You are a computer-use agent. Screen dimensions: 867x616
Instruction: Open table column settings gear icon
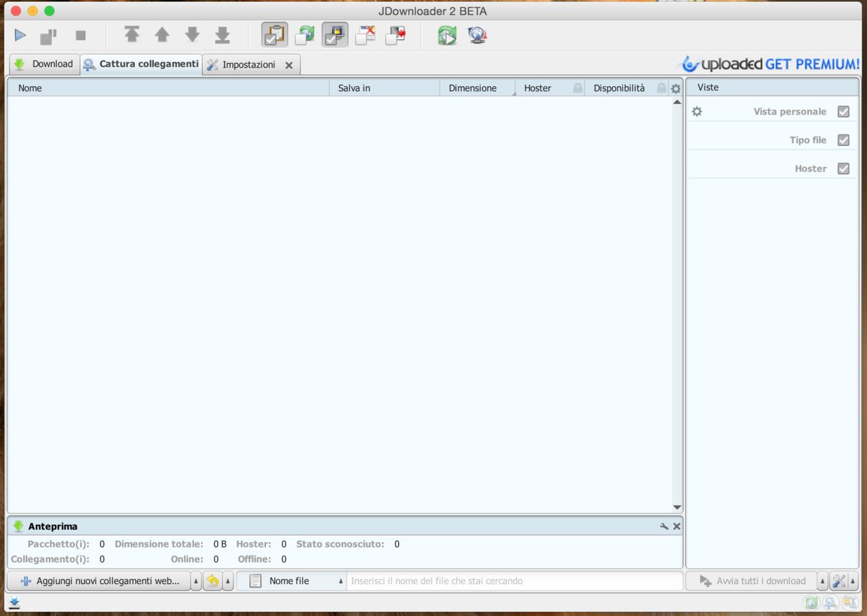coord(676,88)
